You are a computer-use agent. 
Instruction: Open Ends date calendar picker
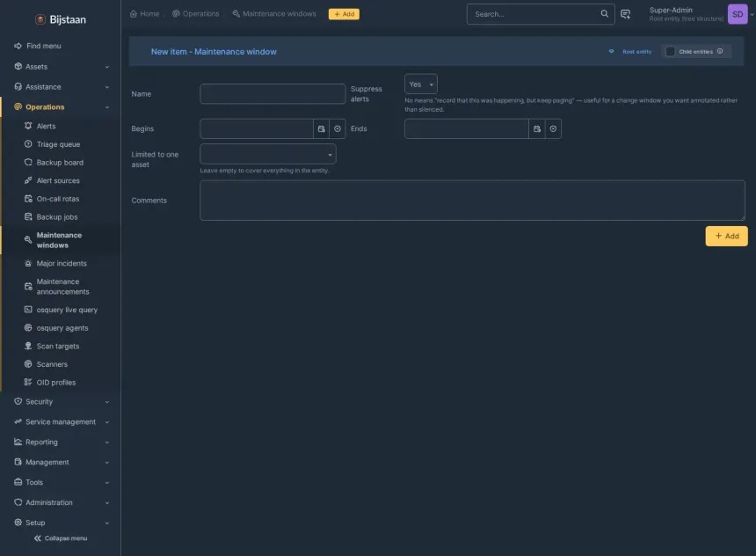[x=536, y=128]
